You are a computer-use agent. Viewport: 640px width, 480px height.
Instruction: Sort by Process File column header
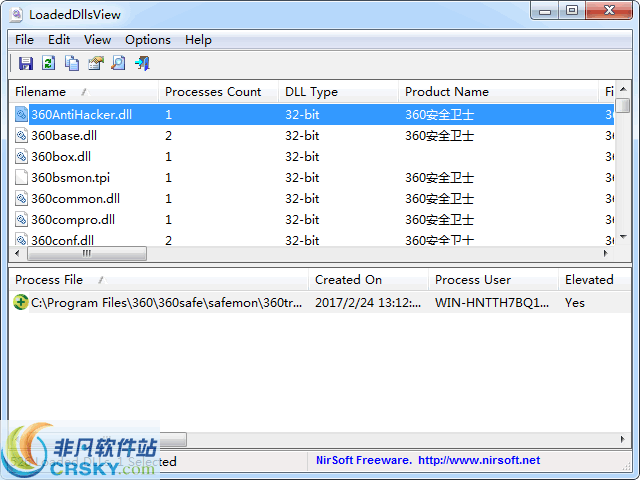pyautogui.click(x=159, y=280)
